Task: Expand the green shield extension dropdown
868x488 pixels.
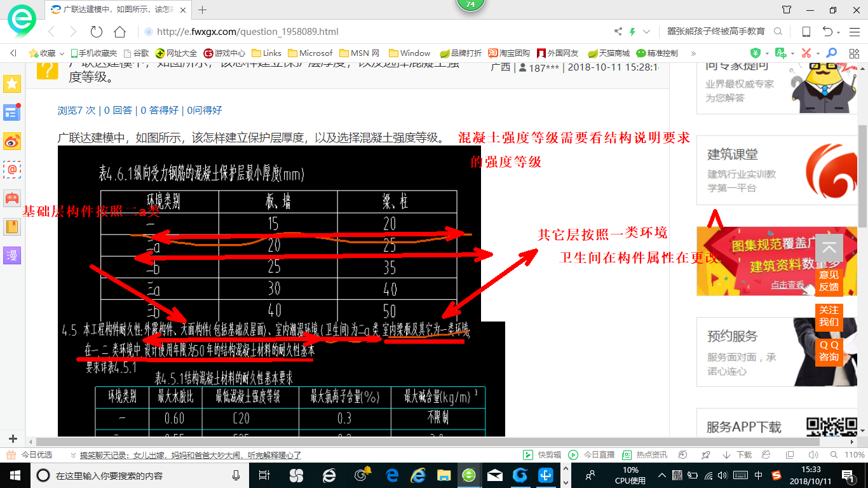Action: click(767, 54)
